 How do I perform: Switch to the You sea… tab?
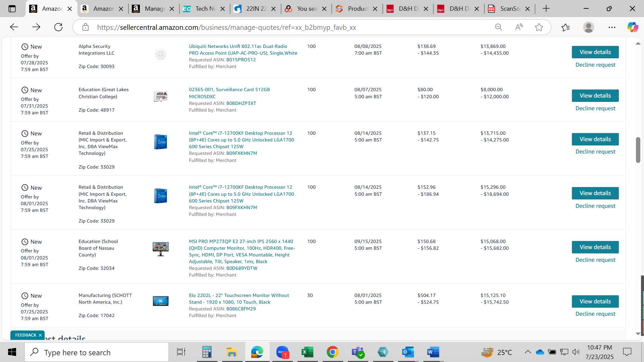click(x=306, y=9)
